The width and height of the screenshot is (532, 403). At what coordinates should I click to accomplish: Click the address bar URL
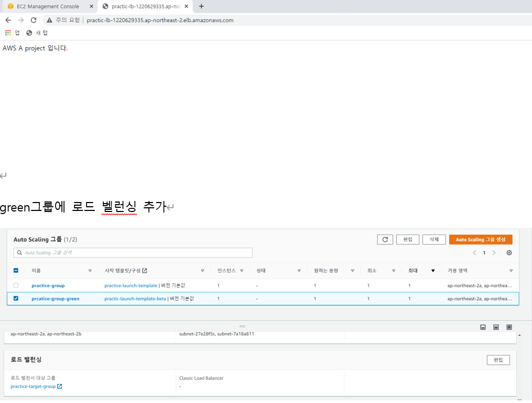[160, 20]
